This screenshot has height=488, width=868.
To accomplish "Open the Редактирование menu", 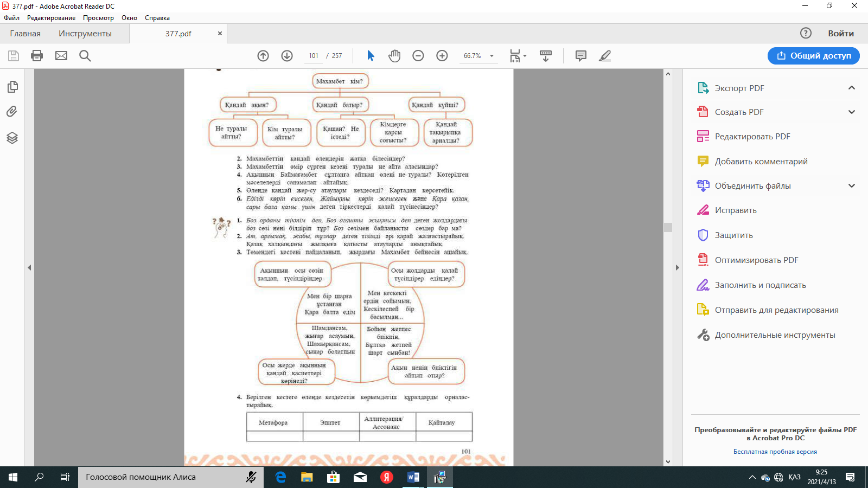I will pos(52,18).
